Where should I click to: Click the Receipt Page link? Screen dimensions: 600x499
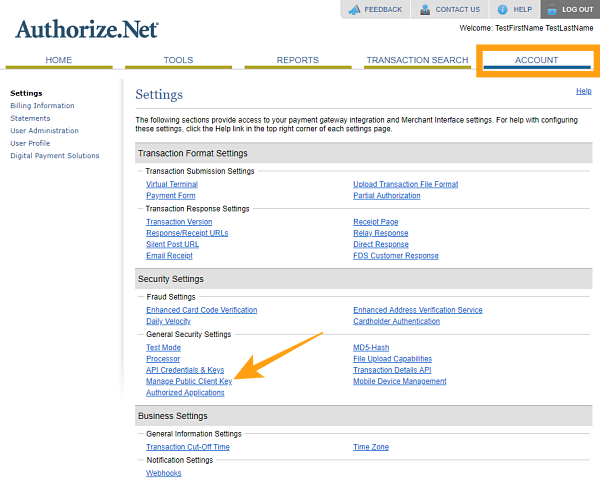(376, 222)
